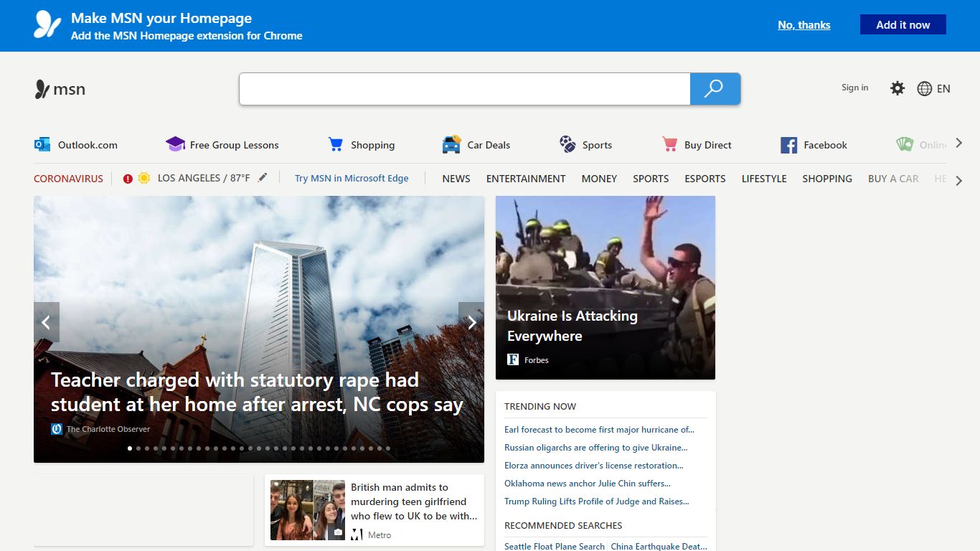Click Try MSN in Microsoft Edge
Viewport: 980px width, 551px height.
pos(352,178)
